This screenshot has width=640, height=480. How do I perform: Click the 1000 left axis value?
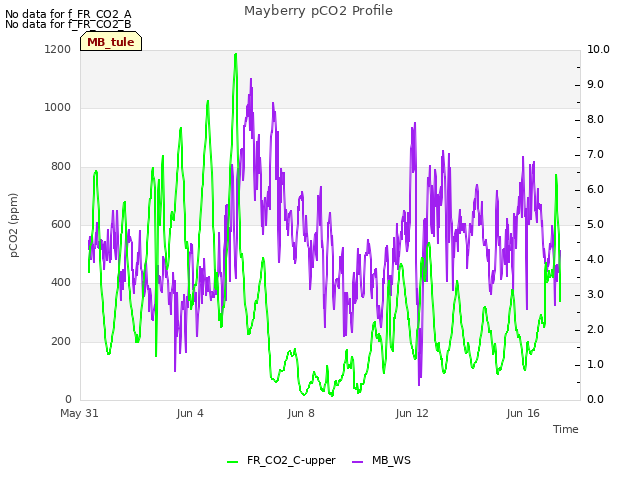coord(58,108)
